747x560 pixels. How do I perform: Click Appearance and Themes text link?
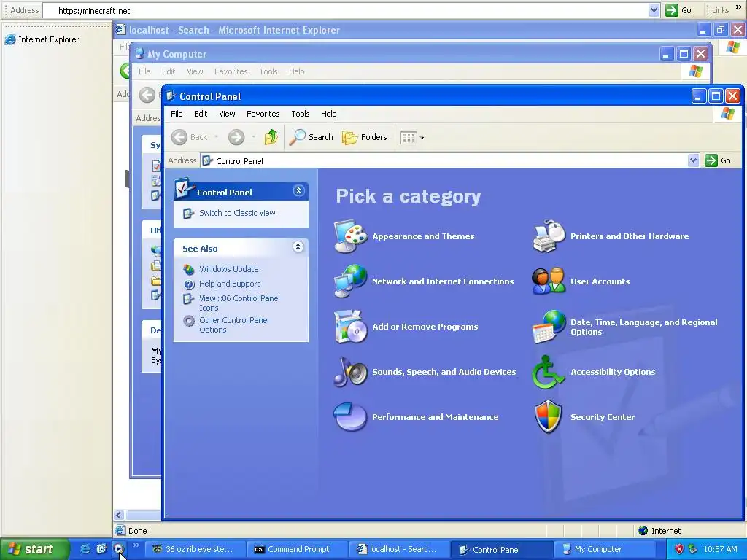click(423, 236)
